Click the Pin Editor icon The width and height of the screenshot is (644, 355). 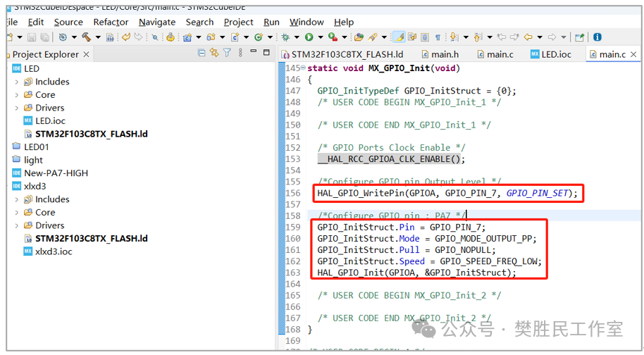pyautogui.click(x=579, y=37)
